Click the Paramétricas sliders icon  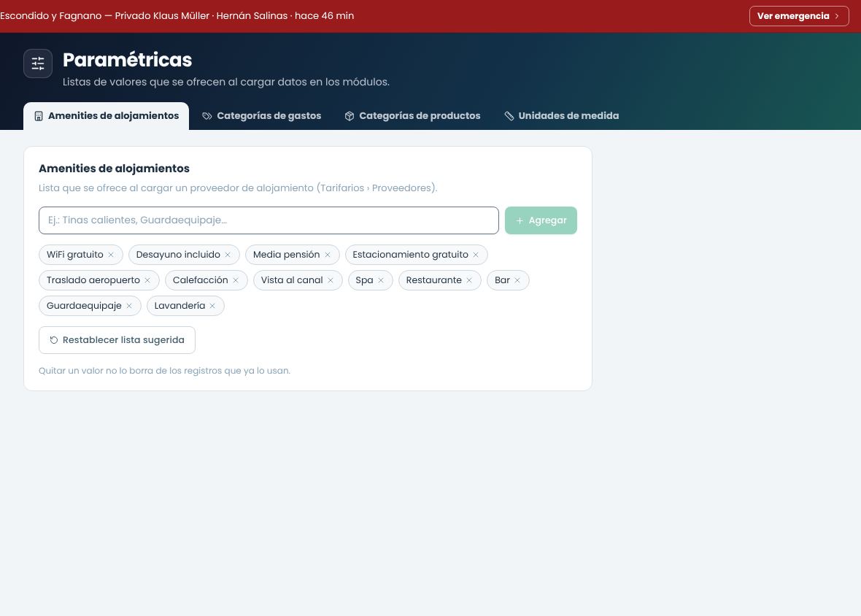(x=38, y=63)
